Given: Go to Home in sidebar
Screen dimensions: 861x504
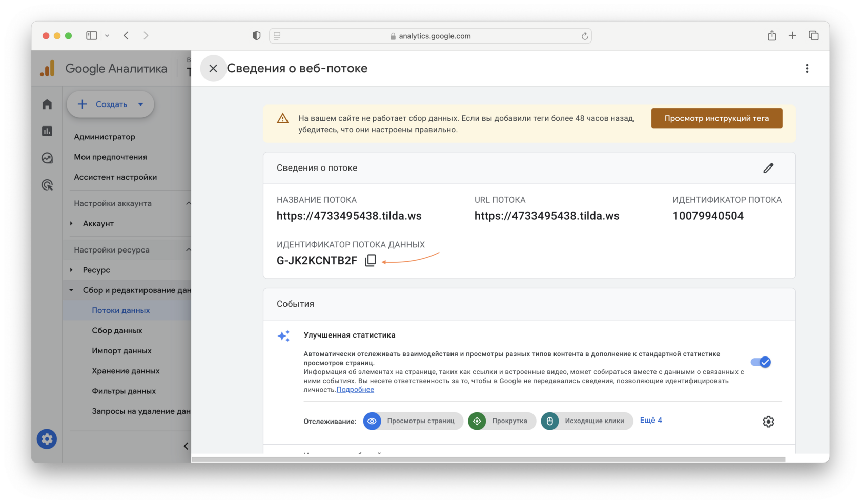Looking at the screenshot, I should click(x=47, y=104).
